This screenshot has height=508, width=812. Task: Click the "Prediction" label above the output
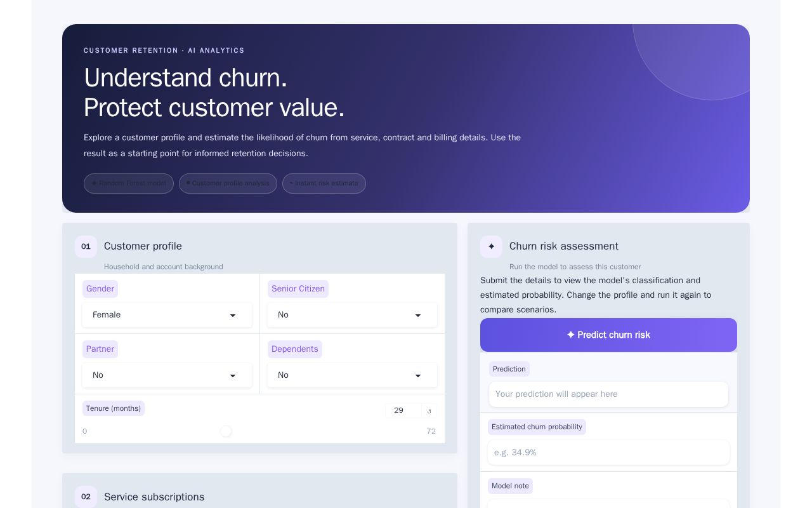[x=509, y=369]
